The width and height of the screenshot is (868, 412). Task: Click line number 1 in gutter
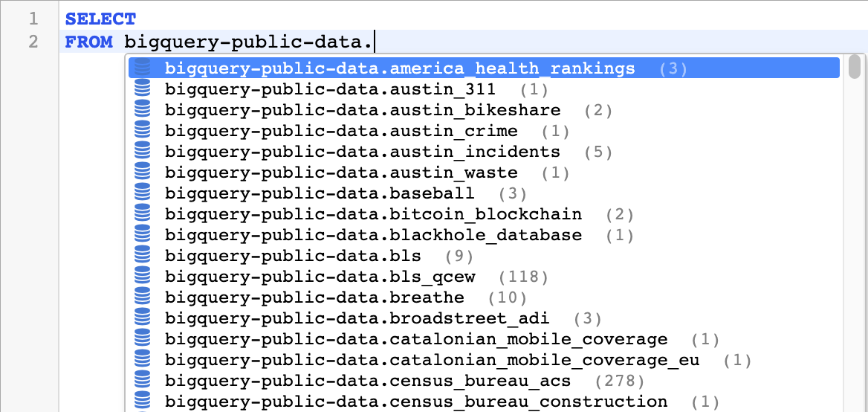(x=33, y=19)
